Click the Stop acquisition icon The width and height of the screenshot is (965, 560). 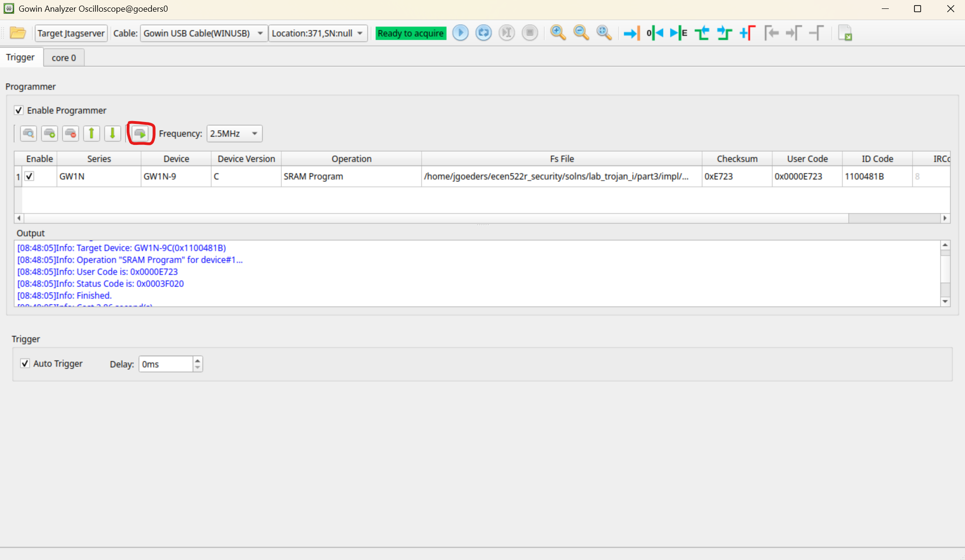[530, 33]
